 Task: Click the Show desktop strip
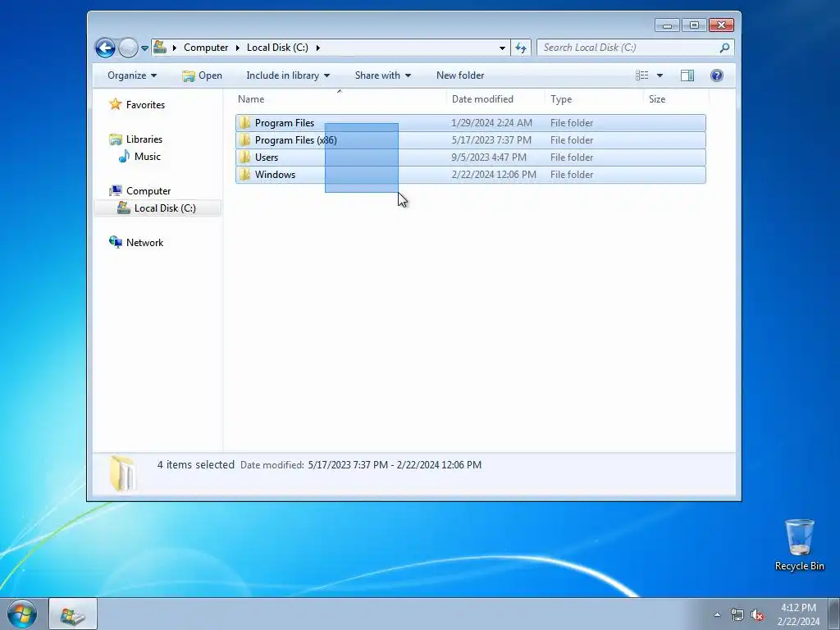[834, 614]
